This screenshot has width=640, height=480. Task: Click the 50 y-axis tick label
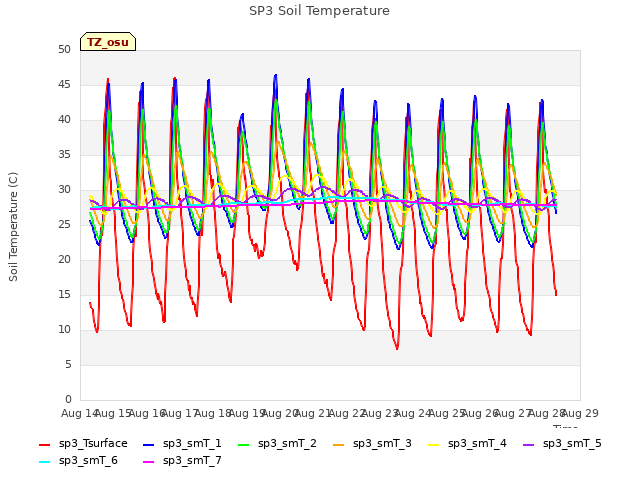[64, 50]
